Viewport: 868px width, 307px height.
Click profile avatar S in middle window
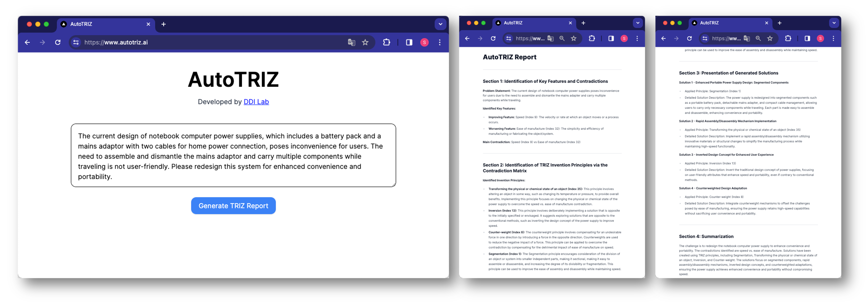click(624, 38)
